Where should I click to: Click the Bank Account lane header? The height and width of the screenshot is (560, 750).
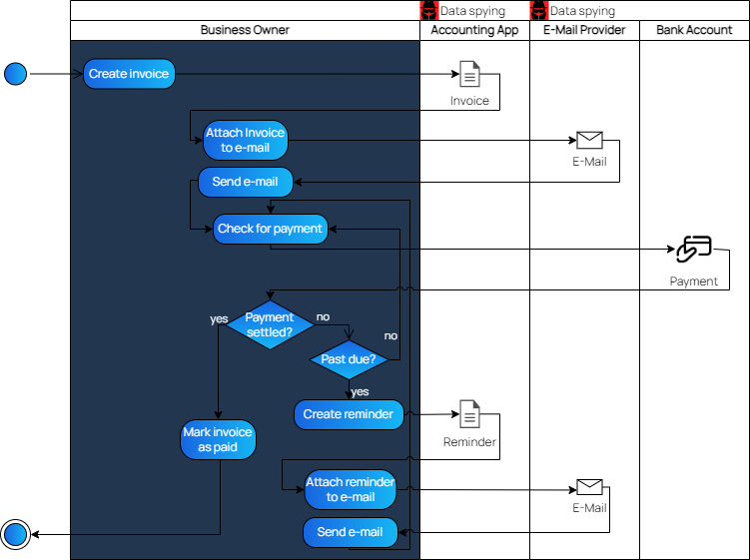click(x=694, y=30)
